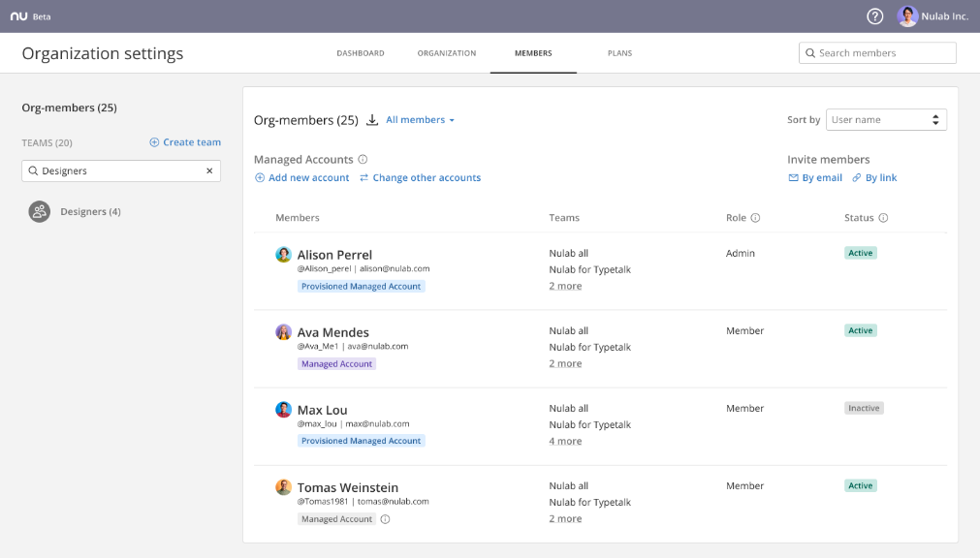The height and width of the screenshot is (558, 980).
Task: Switch to the Dashboard tab
Action: pos(361,53)
